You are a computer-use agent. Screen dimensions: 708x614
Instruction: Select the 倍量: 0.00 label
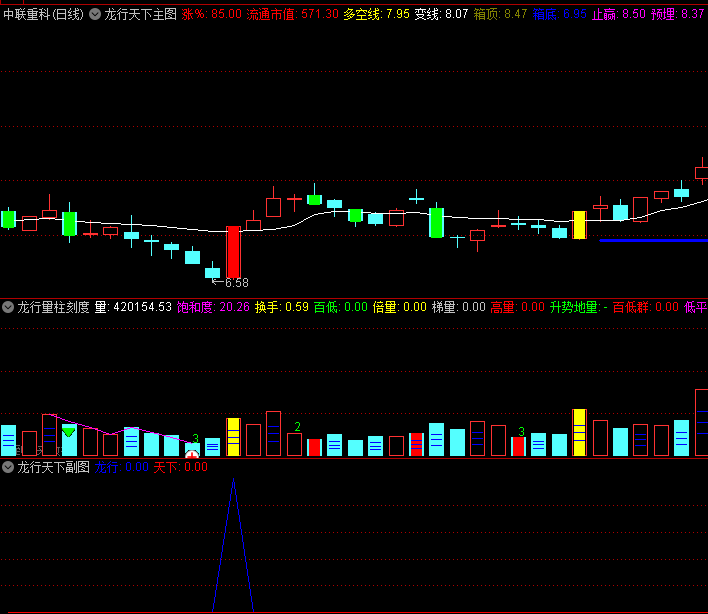[x=400, y=307]
